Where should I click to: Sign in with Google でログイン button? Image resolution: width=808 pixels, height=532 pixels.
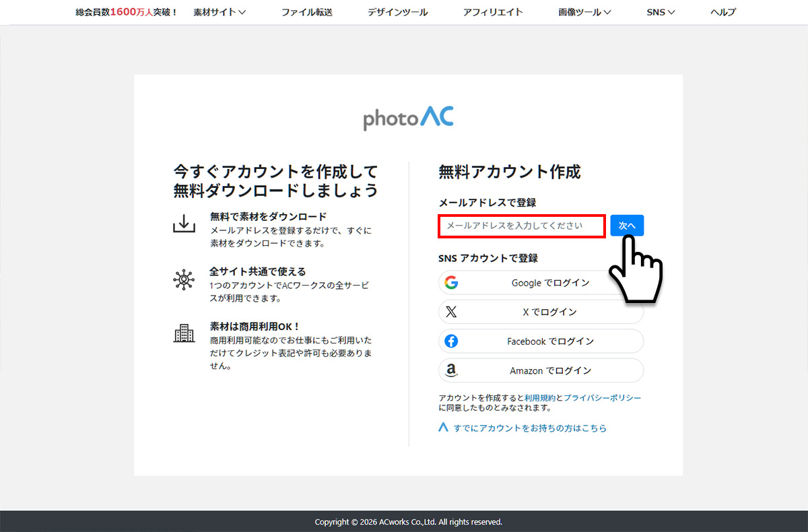coord(541,283)
